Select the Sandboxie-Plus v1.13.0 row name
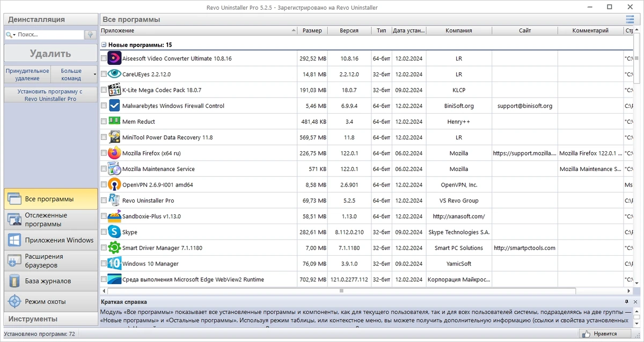The image size is (644, 342). click(151, 216)
